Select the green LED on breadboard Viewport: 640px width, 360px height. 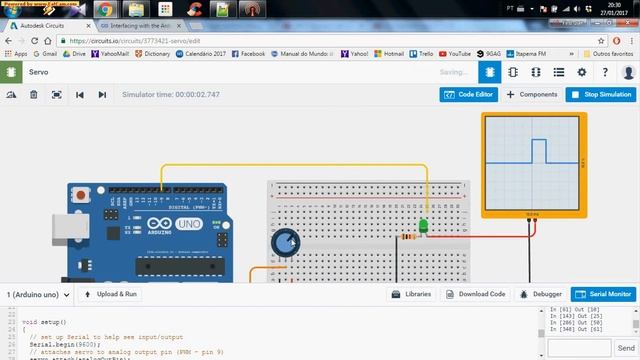(x=423, y=226)
